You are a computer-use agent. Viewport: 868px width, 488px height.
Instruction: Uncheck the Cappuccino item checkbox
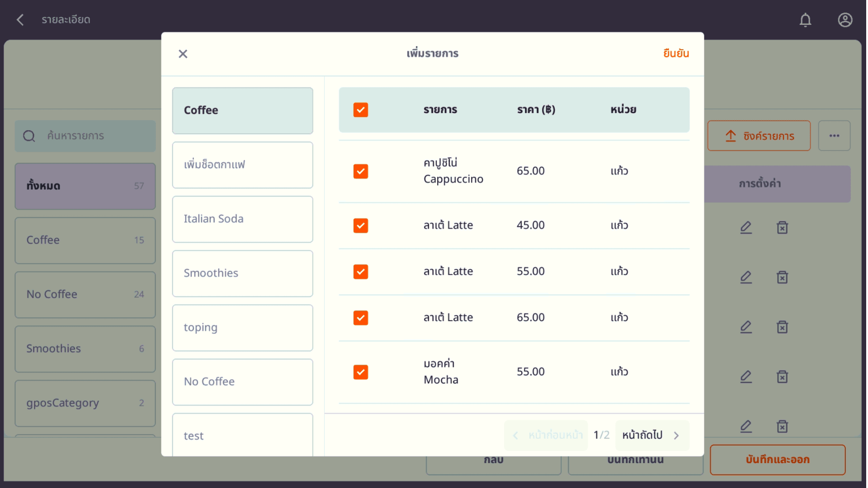(x=360, y=171)
